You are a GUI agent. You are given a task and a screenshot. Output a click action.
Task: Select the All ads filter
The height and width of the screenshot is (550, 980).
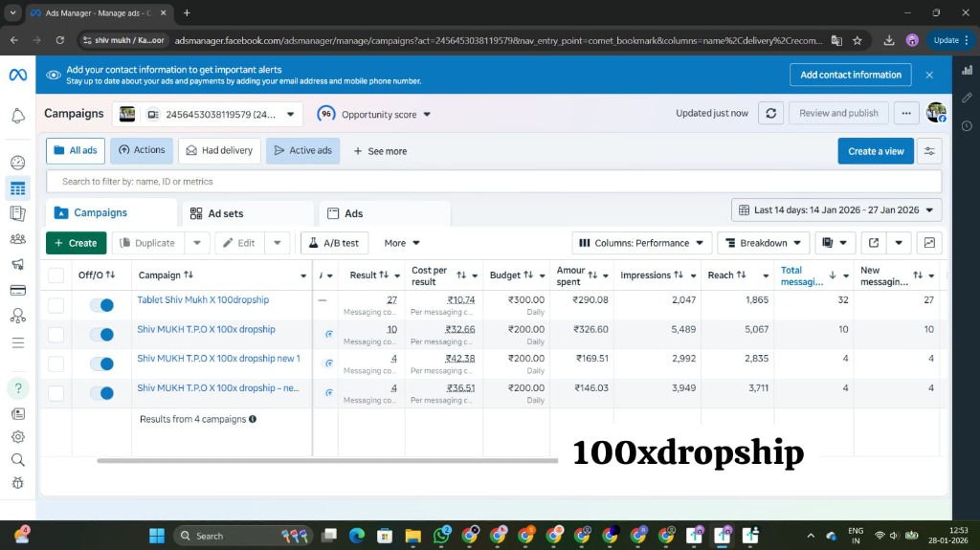[x=76, y=150]
